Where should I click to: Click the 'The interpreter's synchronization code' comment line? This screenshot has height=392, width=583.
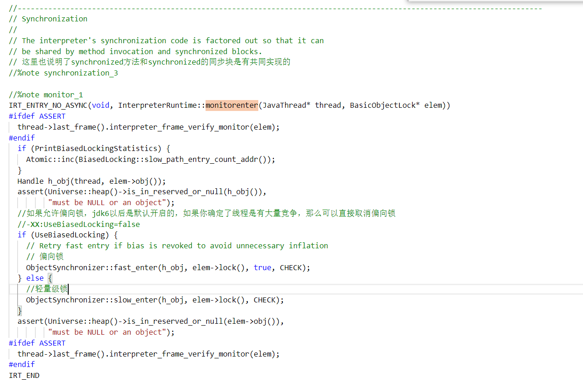166,40
